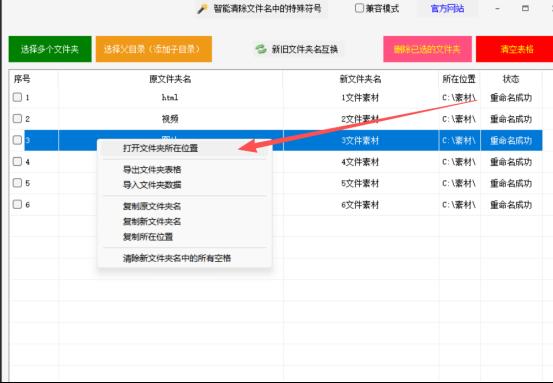Click 重命名成功 status in row 4

coord(511,162)
